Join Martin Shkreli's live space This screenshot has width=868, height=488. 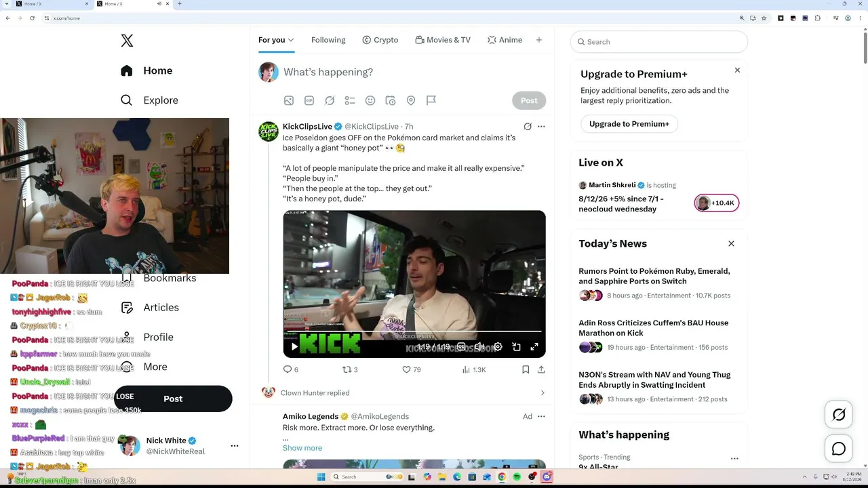[716, 203]
